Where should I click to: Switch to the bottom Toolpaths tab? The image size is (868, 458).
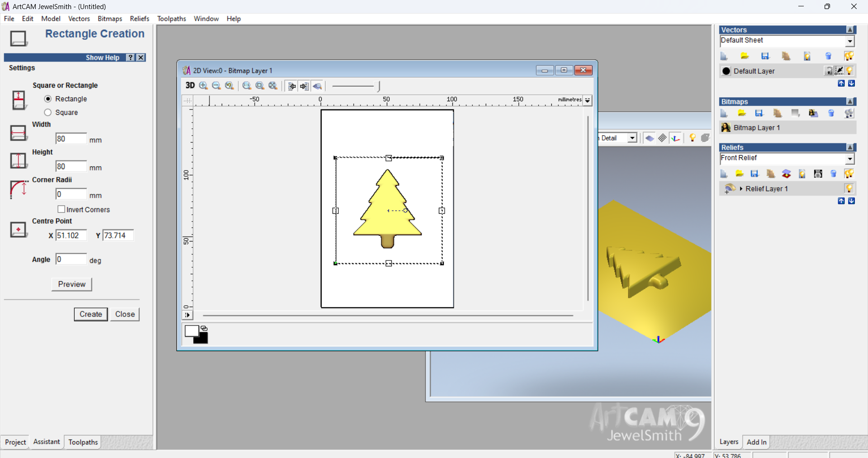coord(83,442)
